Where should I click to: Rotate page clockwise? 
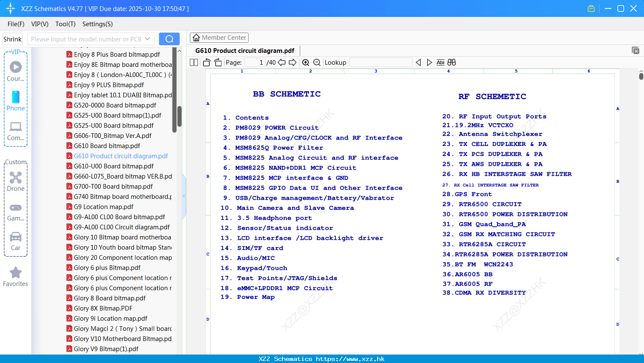pyautogui.click(x=218, y=62)
